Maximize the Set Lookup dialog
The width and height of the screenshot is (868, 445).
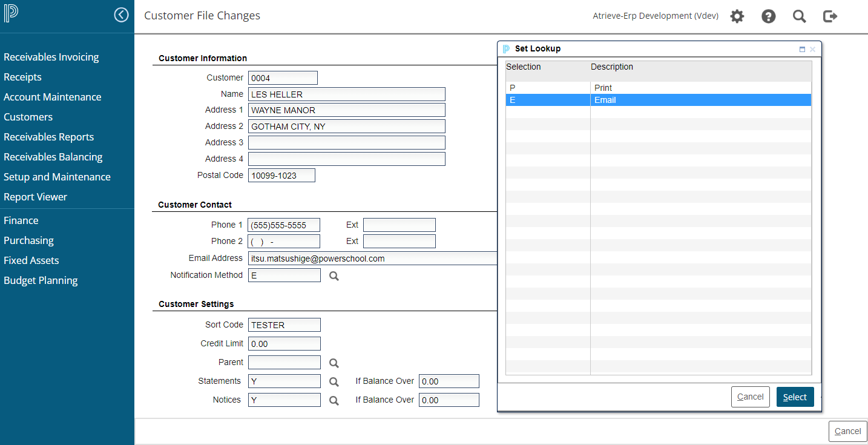click(802, 50)
